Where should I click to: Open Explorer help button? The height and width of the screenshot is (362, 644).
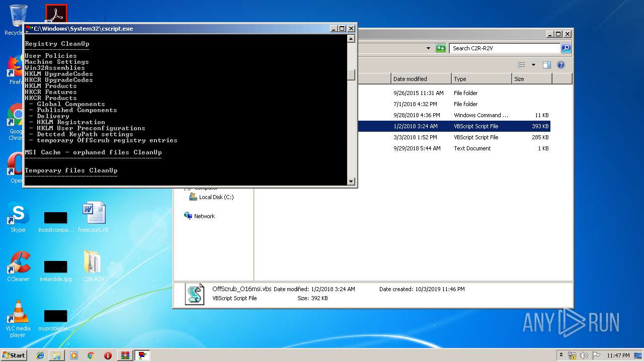tap(561, 65)
